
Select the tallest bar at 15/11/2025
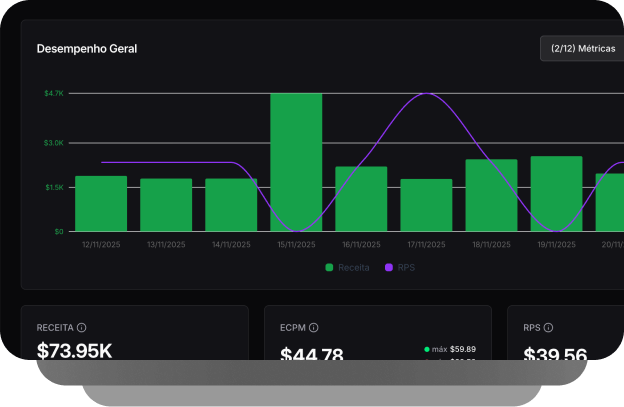[x=296, y=162]
